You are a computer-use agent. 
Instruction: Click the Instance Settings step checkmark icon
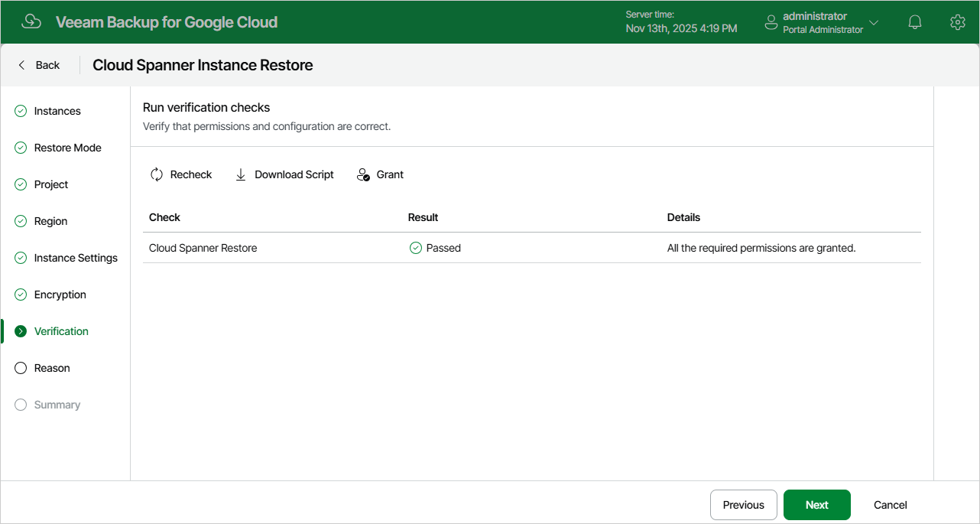click(21, 258)
